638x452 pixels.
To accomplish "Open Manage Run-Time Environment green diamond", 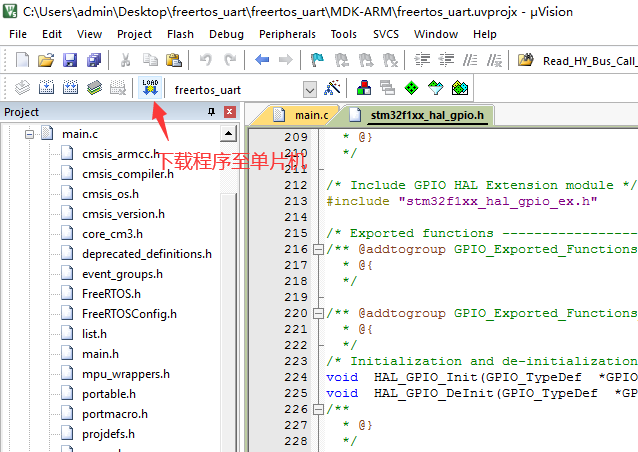I will pyautogui.click(x=411, y=87).
